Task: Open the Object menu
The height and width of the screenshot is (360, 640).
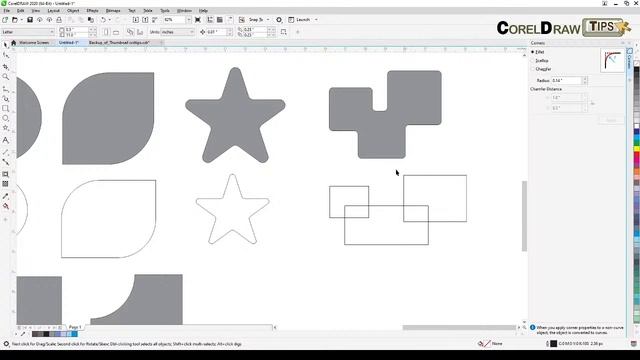Action: [73, 11]
